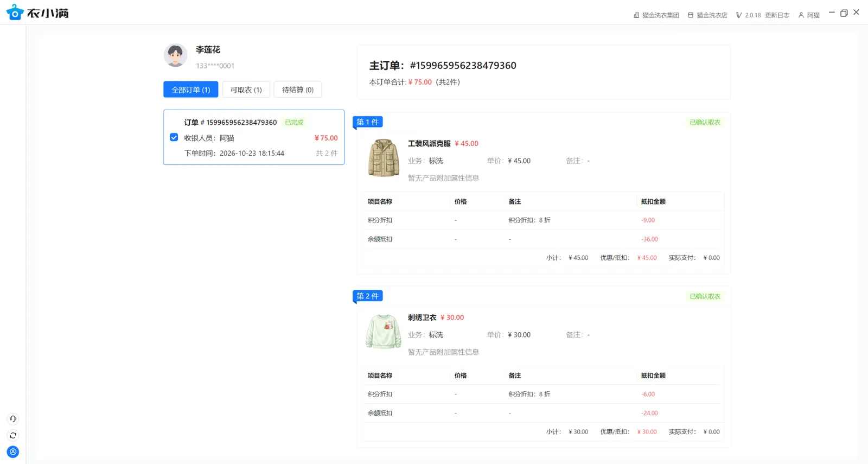Viewport: 868px width, 464px height.
Task: Click 小计 ¥ 45.00 value
Action: (x=578, y=258)
